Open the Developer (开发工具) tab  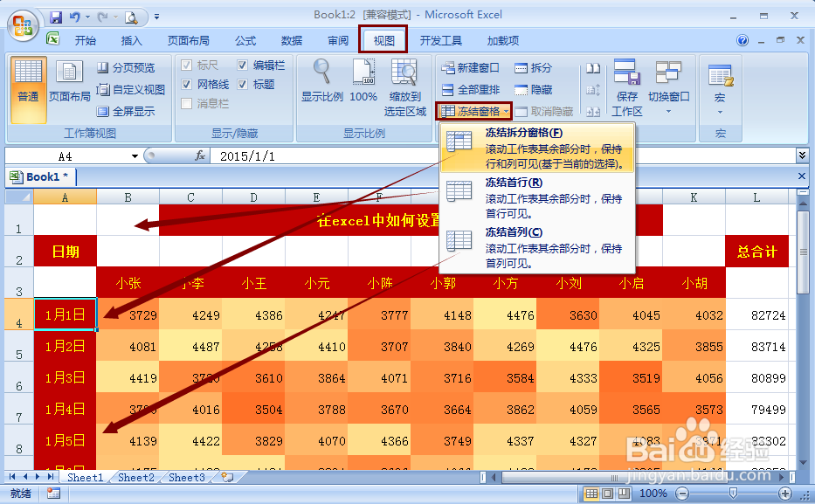point(441,40)
